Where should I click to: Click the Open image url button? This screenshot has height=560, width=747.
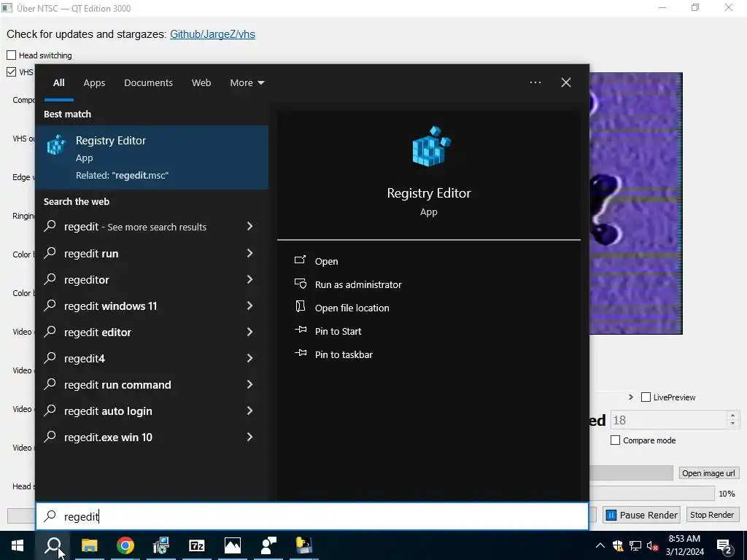(x=709, y=473)
